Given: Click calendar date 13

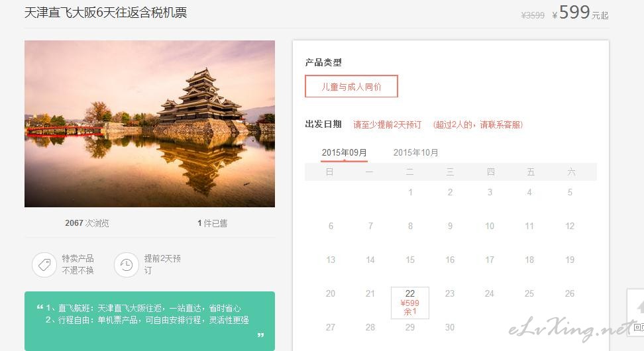Looking at the screenshot, I should point(331,260).
